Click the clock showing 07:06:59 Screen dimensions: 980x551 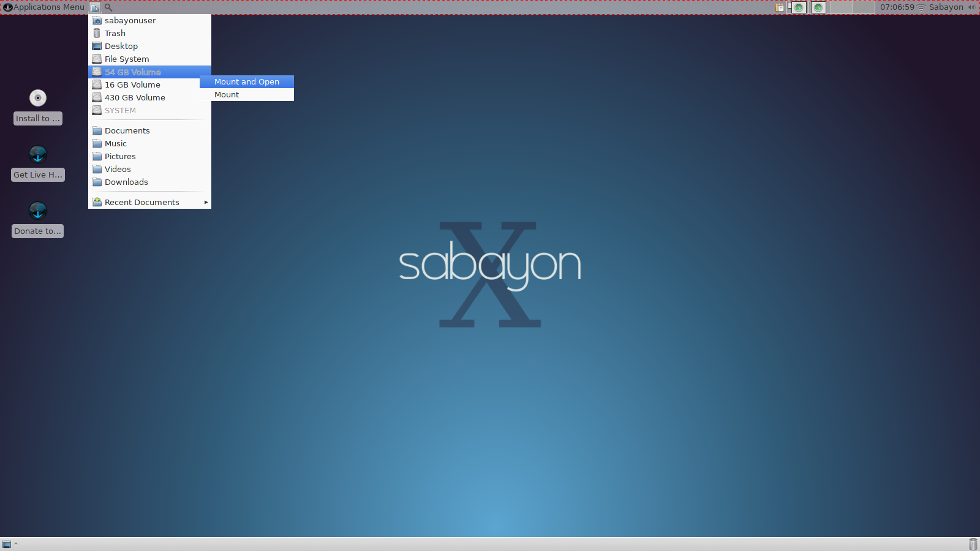pos(897,7)
